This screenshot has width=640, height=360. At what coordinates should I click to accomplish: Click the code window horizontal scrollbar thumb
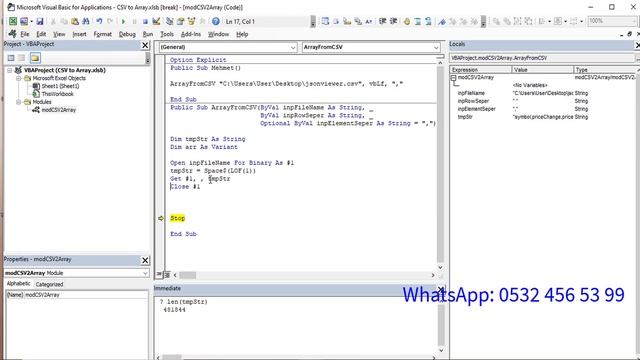coord(187,275)
